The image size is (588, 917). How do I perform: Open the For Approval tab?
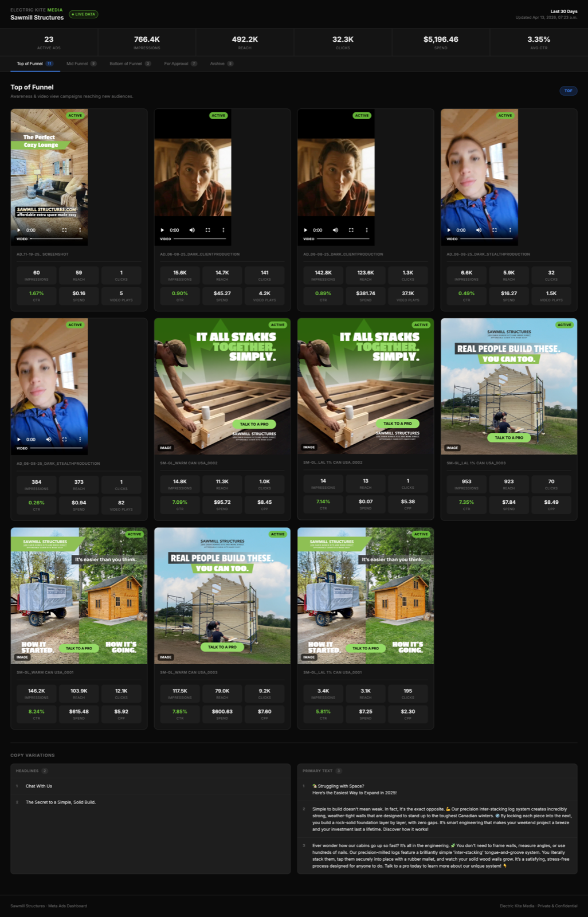pos(180,64)
